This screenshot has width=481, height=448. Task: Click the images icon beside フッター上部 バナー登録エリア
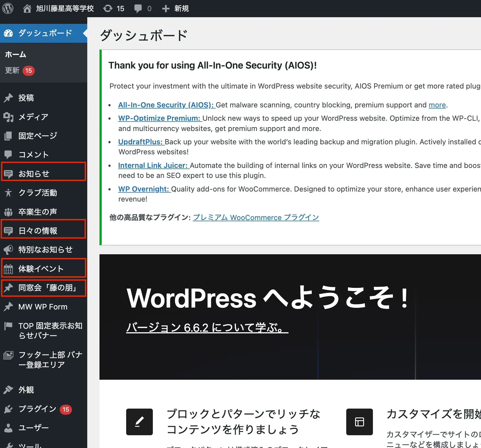coord(8,355)
